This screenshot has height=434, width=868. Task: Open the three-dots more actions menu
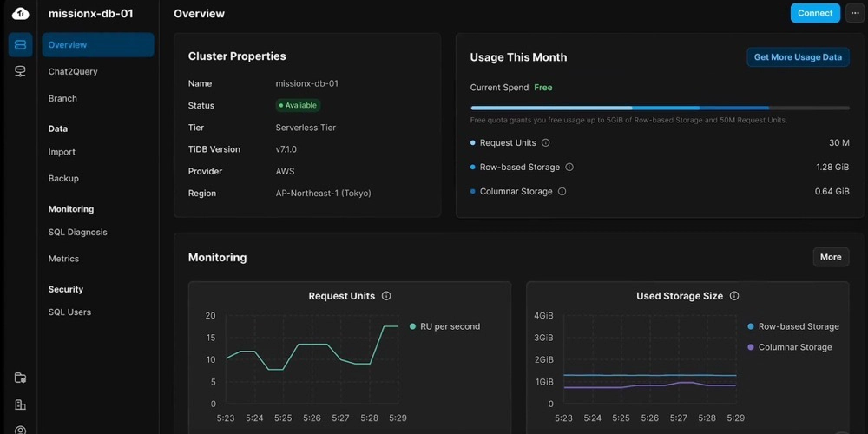pyautogui.click(x=855, y=13)
